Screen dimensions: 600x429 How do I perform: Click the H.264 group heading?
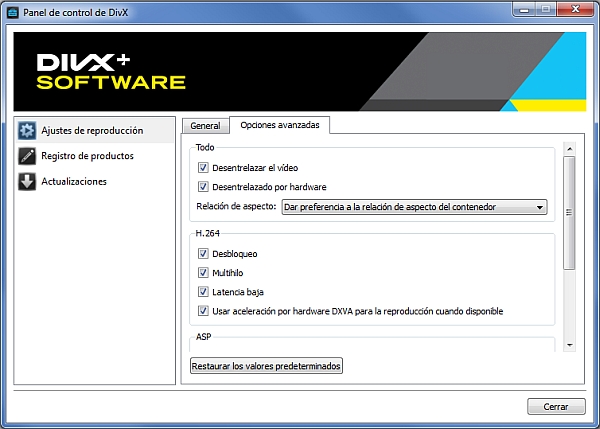coord(207,233)
